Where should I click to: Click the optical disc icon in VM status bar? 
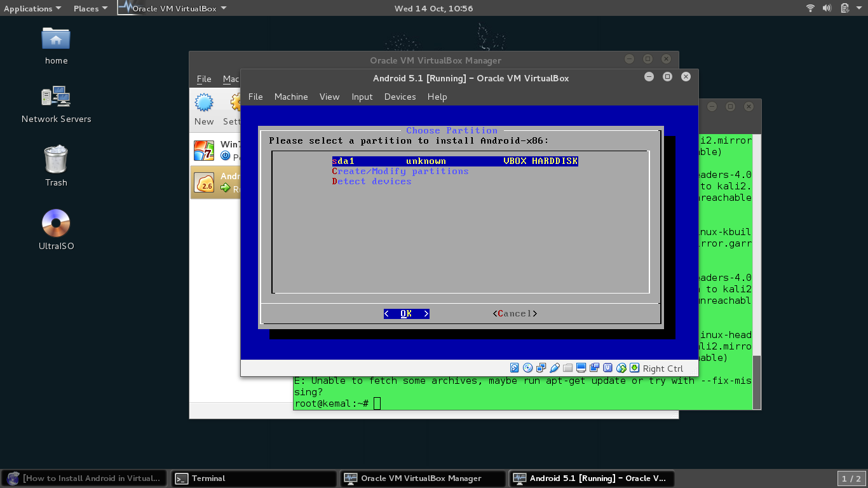tap(528, 368)
